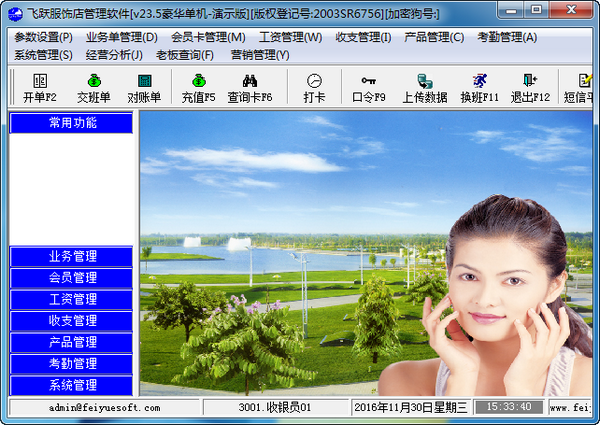The height and width of the screenshot is (425, 600).
Task: Click the 常用功能 panel header
Action: click(x=72, y=123)
